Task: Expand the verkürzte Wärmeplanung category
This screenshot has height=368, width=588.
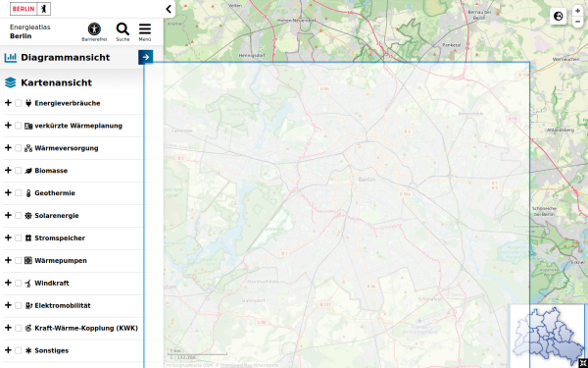Action: [x=8, y=126]
